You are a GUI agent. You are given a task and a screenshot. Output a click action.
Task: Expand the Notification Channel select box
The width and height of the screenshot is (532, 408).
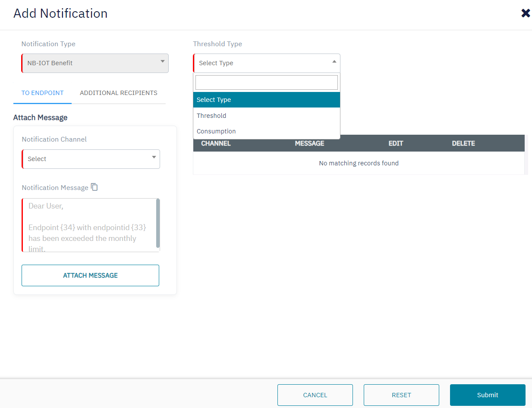tap(91, 159)
